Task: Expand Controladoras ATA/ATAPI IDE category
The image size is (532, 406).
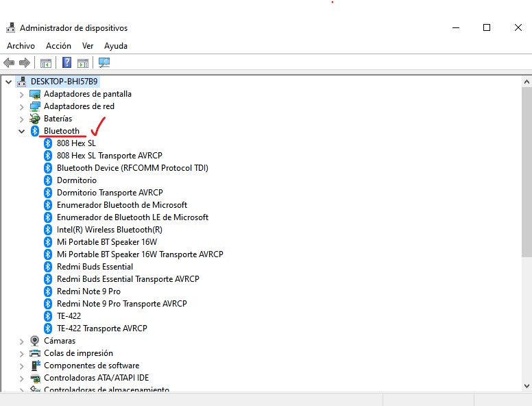Action: click(x=21, y=378)
